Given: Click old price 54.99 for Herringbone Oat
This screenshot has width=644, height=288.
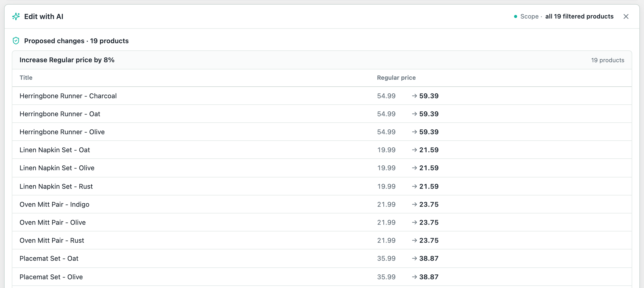Looking at the screenshot, I should (386, 114).
